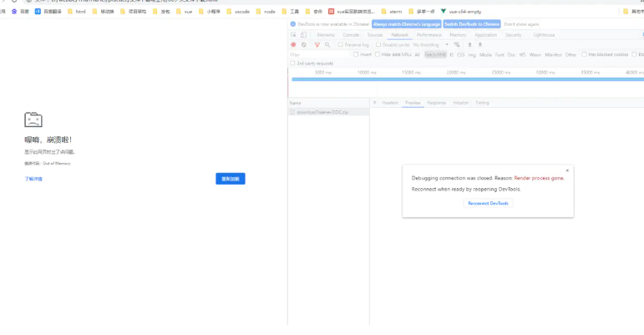This screenshot has width=644, height=335.
Task: Switch to the Sources panel tab
Action: point(374,35)
